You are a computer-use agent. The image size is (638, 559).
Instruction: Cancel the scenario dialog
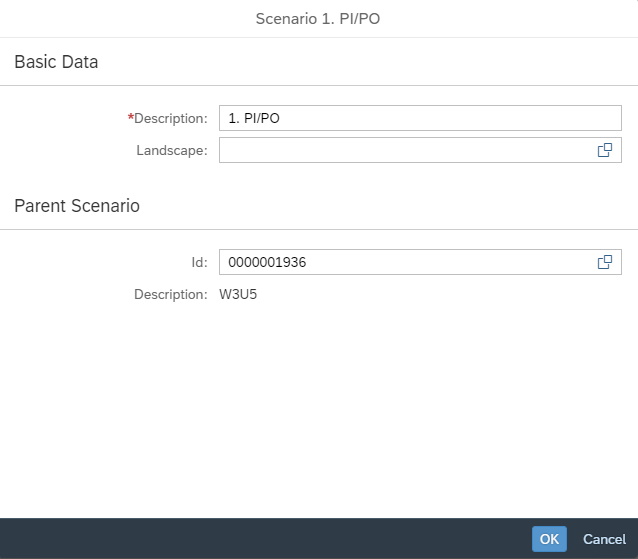point(604,539)
